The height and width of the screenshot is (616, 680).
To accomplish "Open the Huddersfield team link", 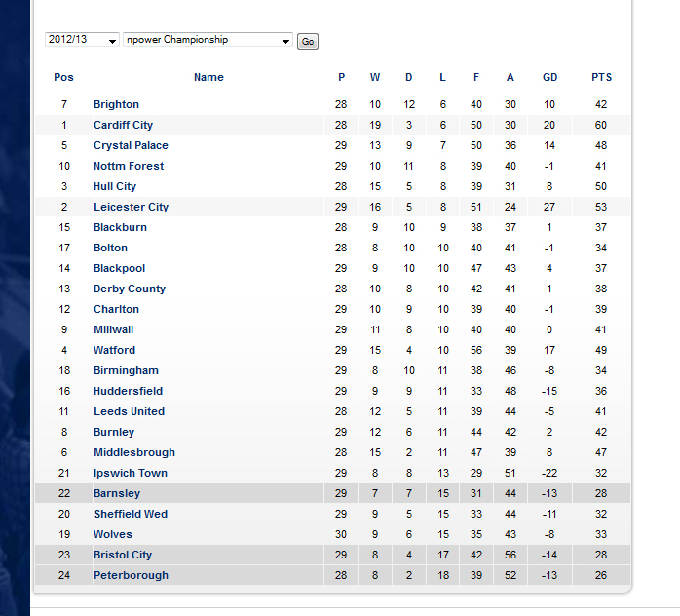I will click(x=128, y=391).
